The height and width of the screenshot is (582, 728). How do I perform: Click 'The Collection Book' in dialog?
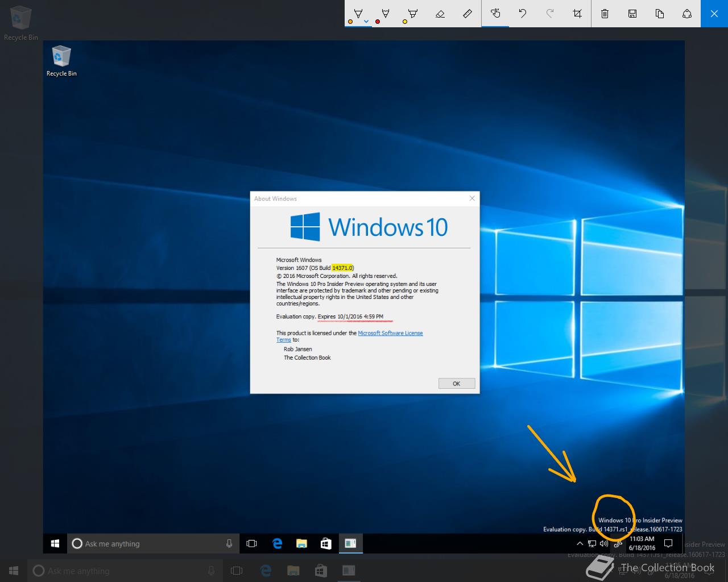coord(307,358)
